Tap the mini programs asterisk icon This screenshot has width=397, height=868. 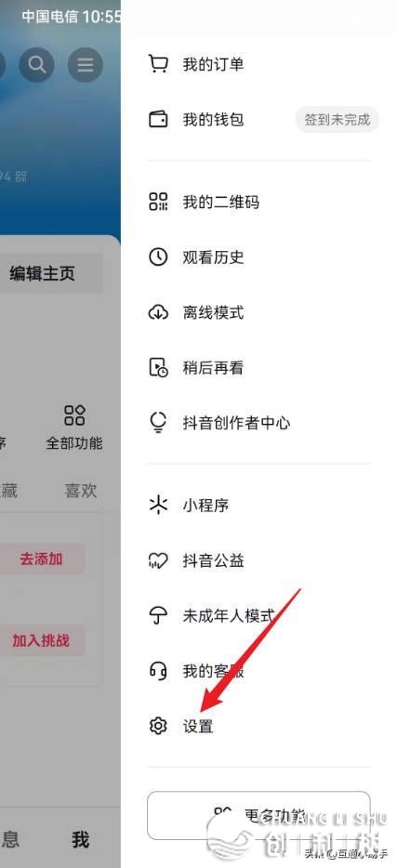(158, 505)
